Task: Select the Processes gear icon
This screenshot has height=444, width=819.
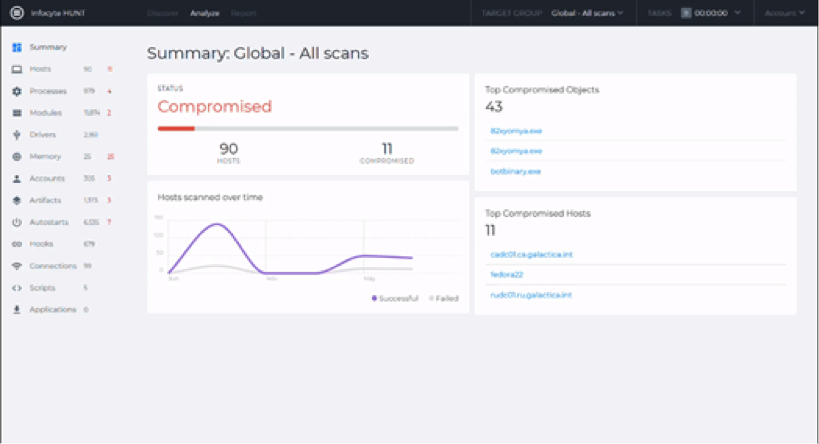Action: [x=16, y=91]
